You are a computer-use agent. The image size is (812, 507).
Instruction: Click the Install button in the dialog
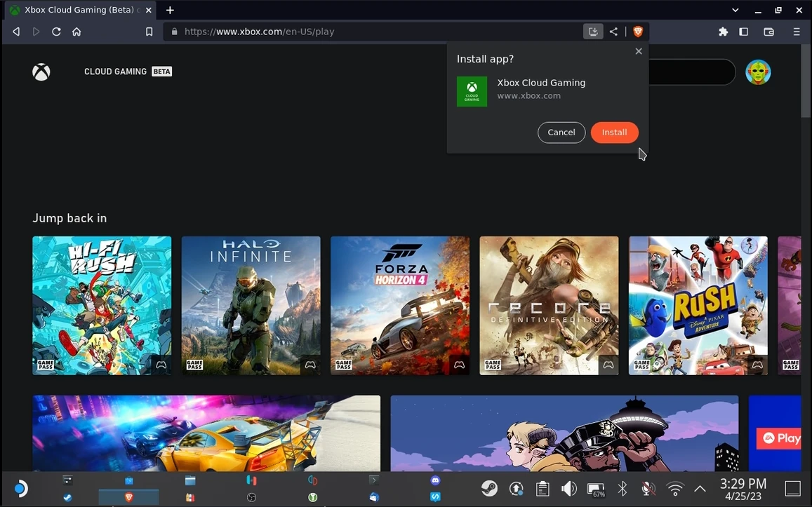click(614, 133)
